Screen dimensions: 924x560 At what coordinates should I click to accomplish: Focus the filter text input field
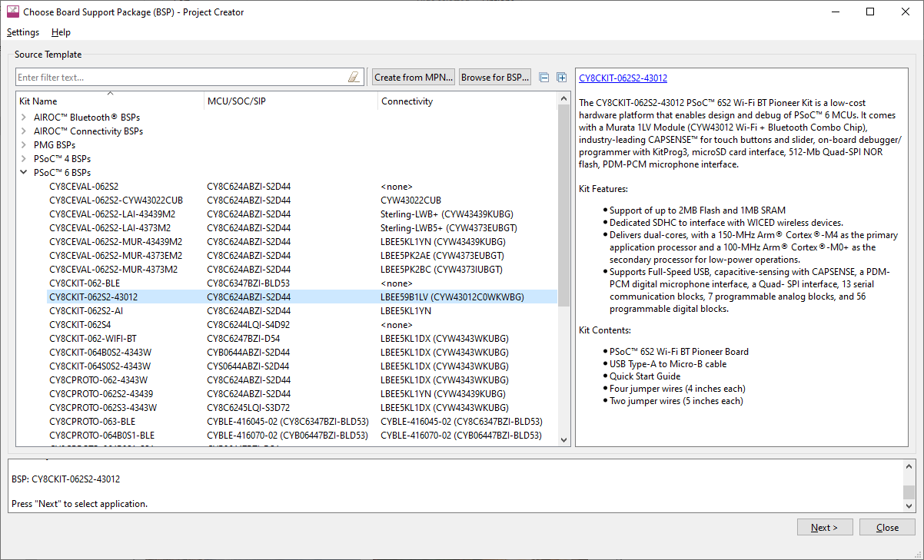point(181,78)
